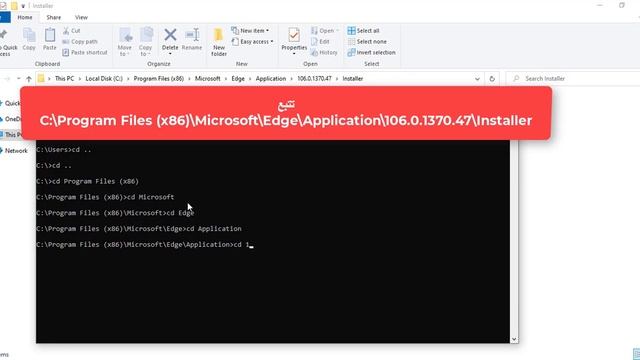This screenshot has width=640, height=360.
Task: Create a New folder from the ribbon
Action: click(x=219, y=42)
